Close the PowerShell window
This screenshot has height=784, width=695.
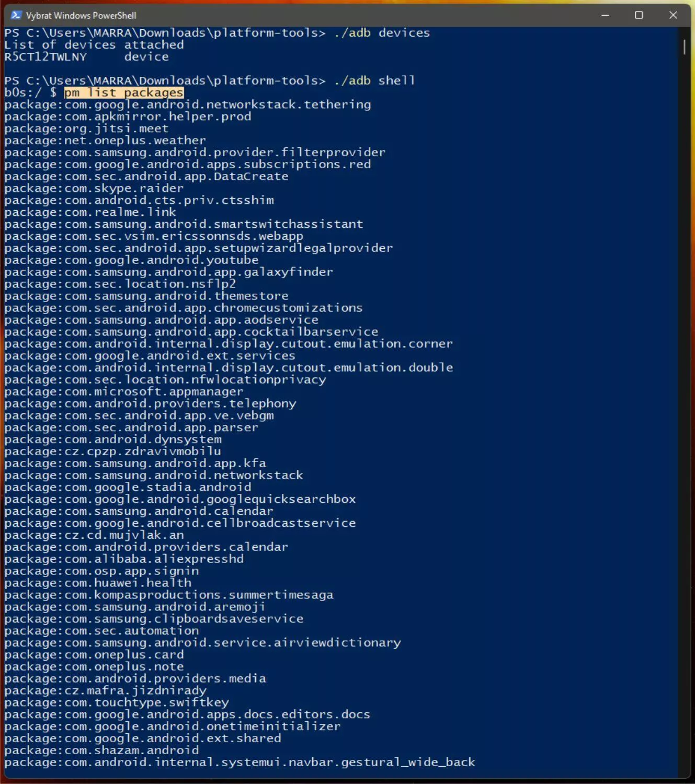tap(673, 15)
